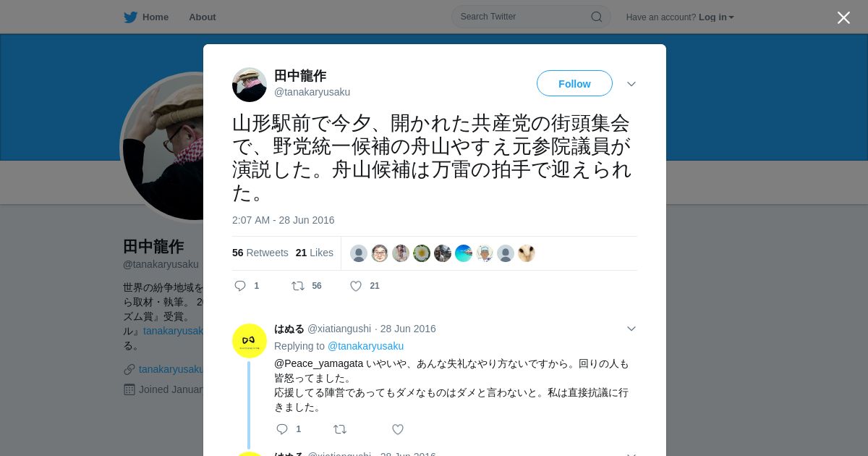Focus the Search Twitter field
The image size is (868, 456).
[531, 17]
